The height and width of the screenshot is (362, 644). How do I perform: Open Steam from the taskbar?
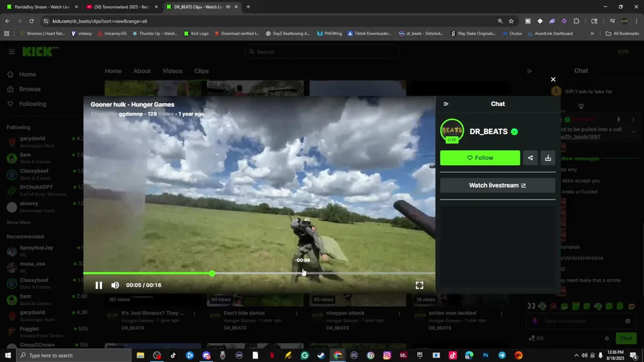point(321,355)
